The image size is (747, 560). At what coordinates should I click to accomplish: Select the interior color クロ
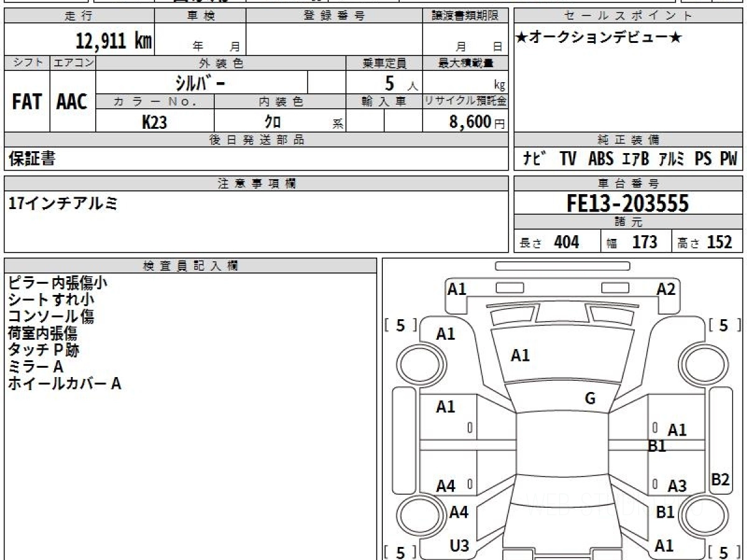click(x=273, y=121)
